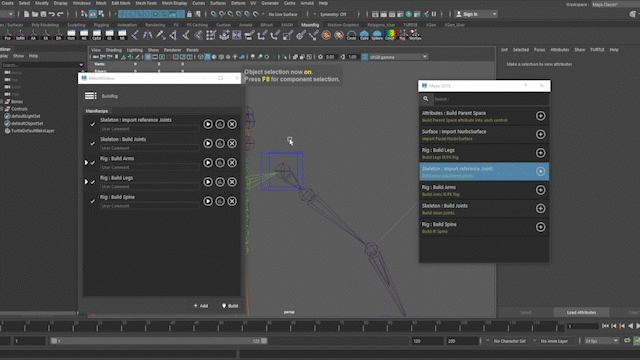
Task: Step back one frame button
Action: pos(613,326)
